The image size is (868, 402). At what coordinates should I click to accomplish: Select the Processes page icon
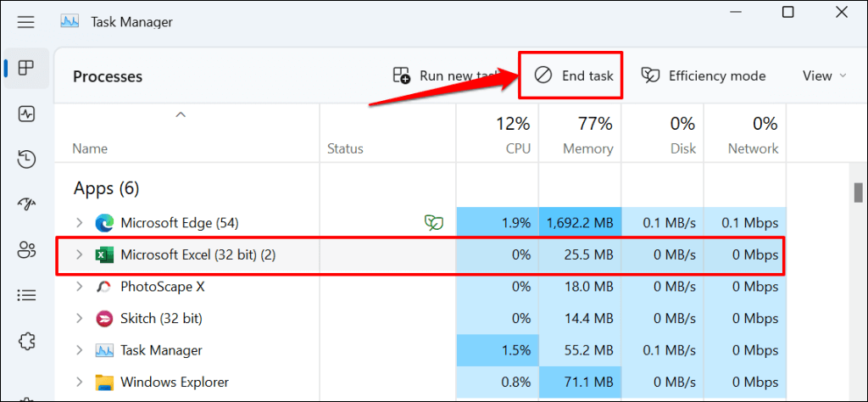[26, 68]
